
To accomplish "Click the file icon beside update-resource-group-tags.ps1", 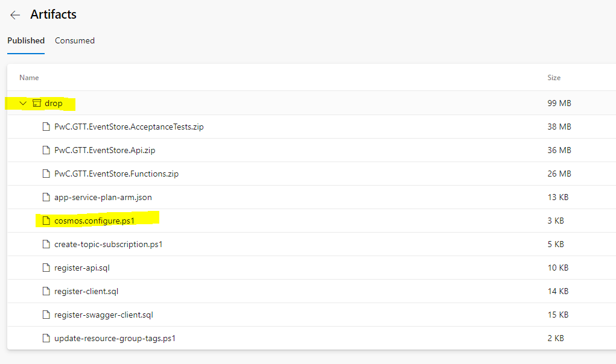I will pos(46,337).
